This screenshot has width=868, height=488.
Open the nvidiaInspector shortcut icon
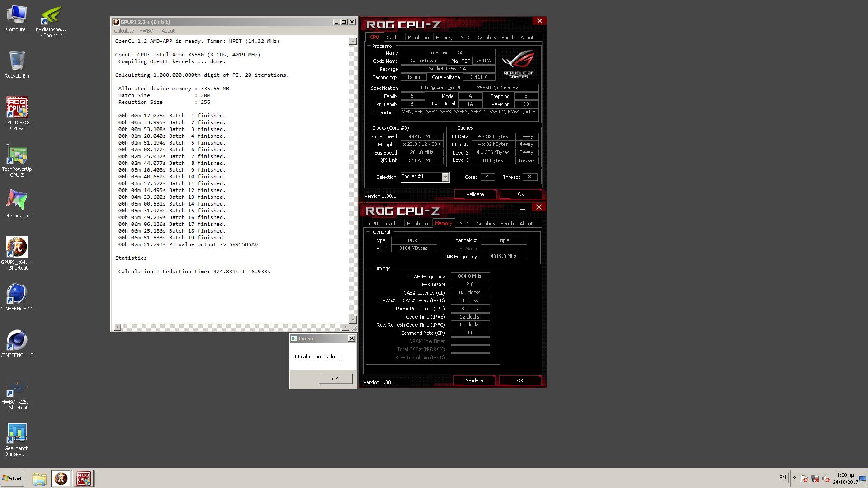pos(51,21)
